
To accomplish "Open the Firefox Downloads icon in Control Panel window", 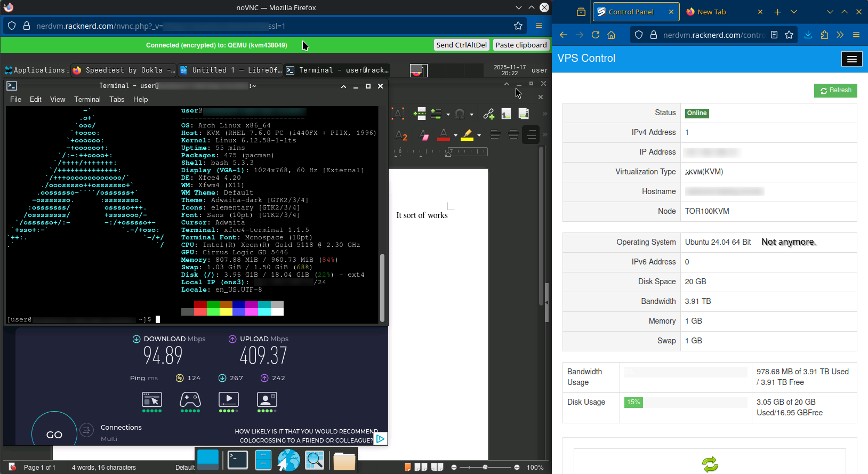I will point(808,35).
